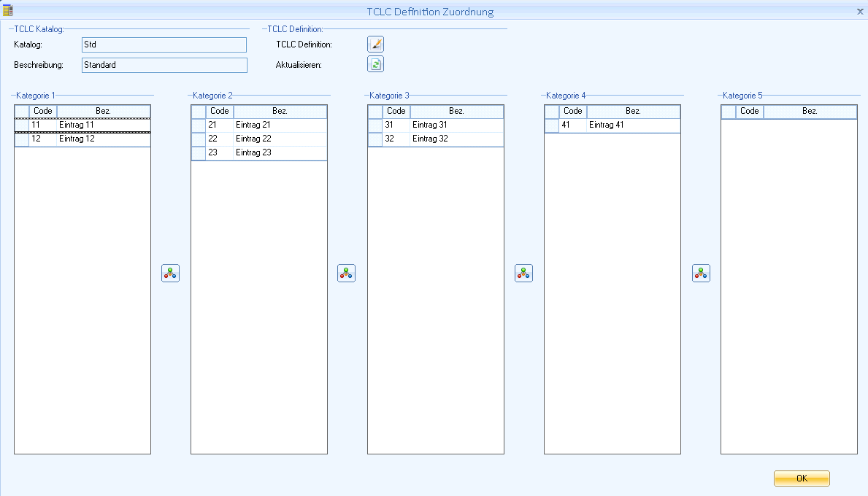Click Bez. column header in Kategorie 2
The width and height of the screenshot is (868, 496).
click(x=280, y=111)
